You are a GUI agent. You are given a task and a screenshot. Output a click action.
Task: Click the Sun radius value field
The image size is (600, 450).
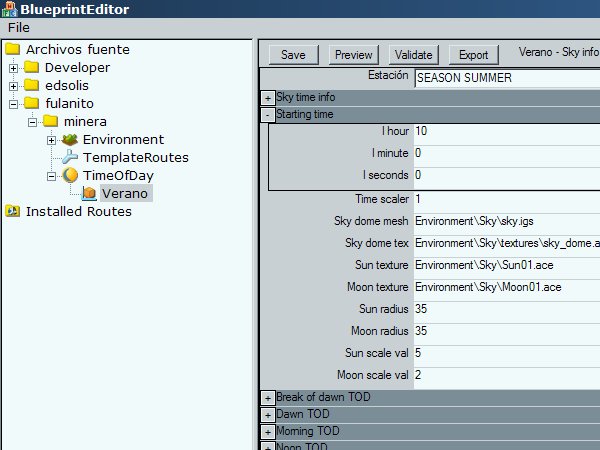505,307
